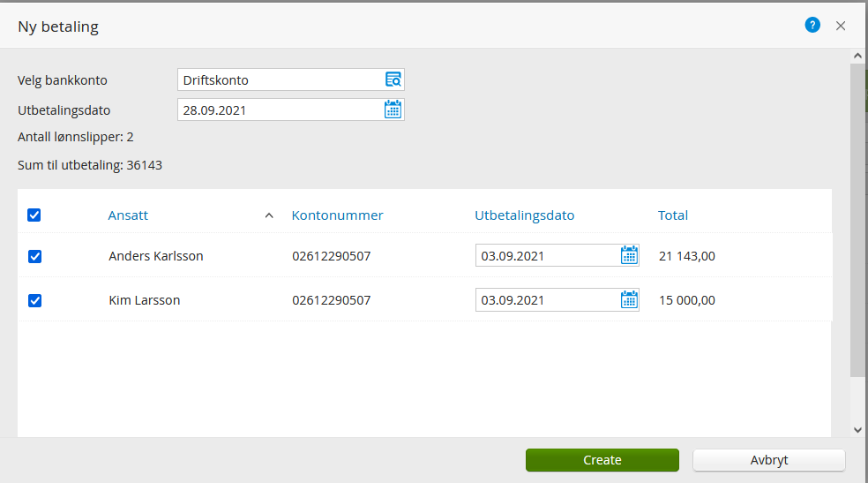Toggle the sort arrow next to Ansatt
The height and width of the screenshot is (483, 868).
coord(269,215)
